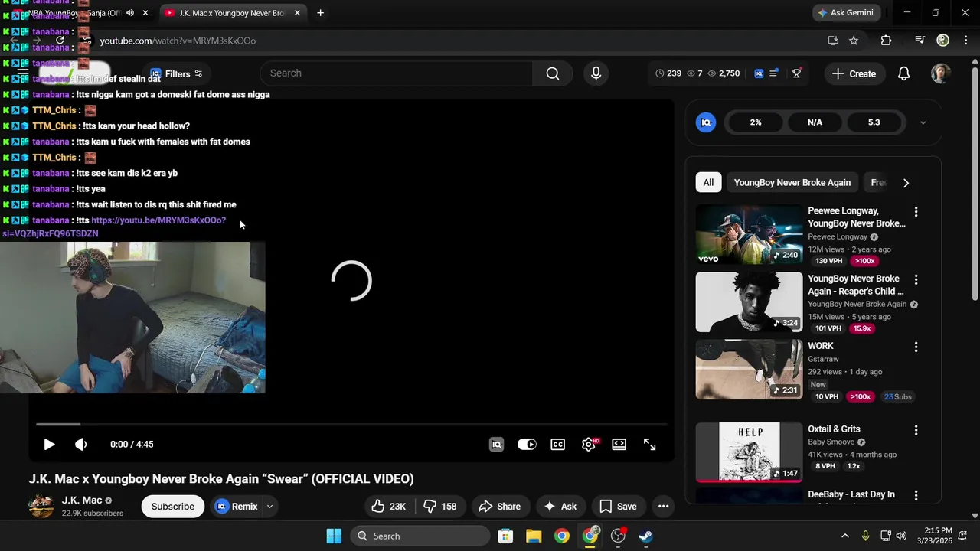Open the chat's youtu.be link
The image size is (980, 551).
[158, 220]
